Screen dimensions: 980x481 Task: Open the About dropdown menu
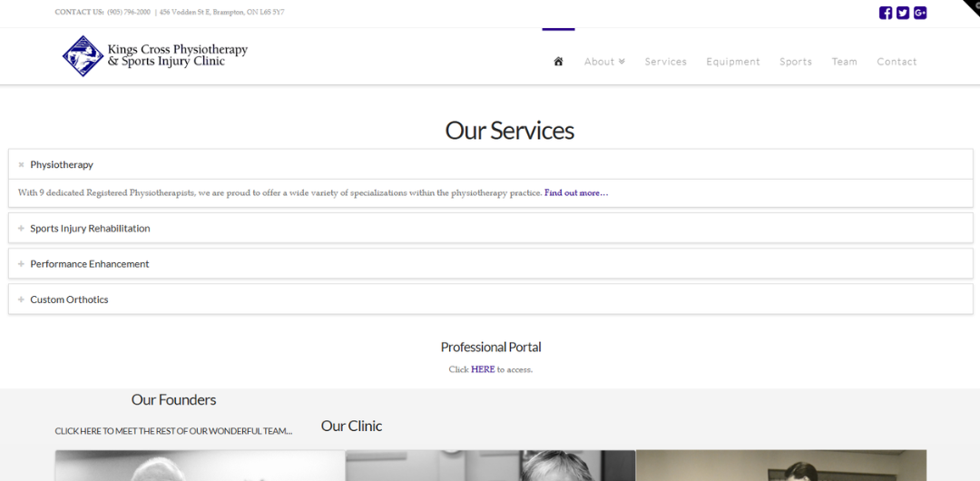[604, 62]
